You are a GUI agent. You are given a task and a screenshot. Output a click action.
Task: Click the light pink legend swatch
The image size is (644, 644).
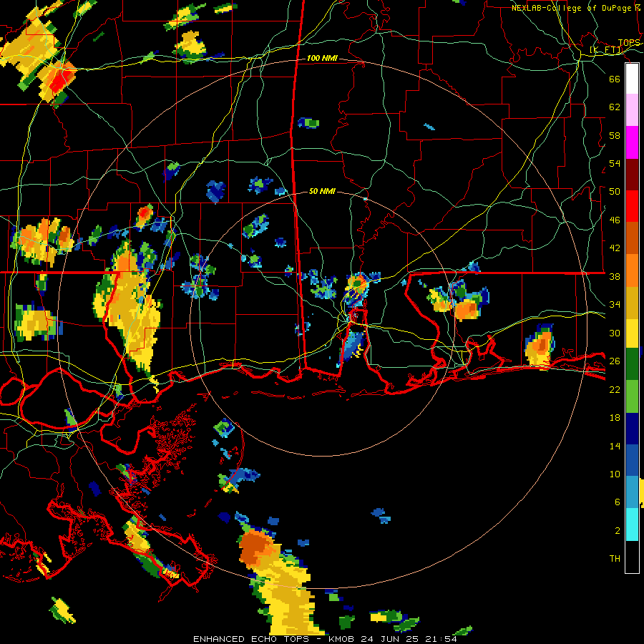[x=632, y=110]
